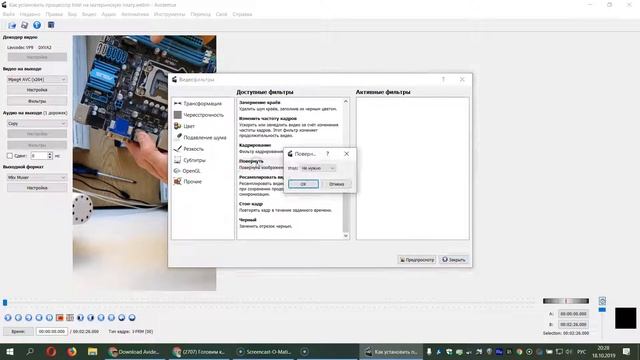
Task: Jump forward one minute
Action: click(x=132, y=318)
